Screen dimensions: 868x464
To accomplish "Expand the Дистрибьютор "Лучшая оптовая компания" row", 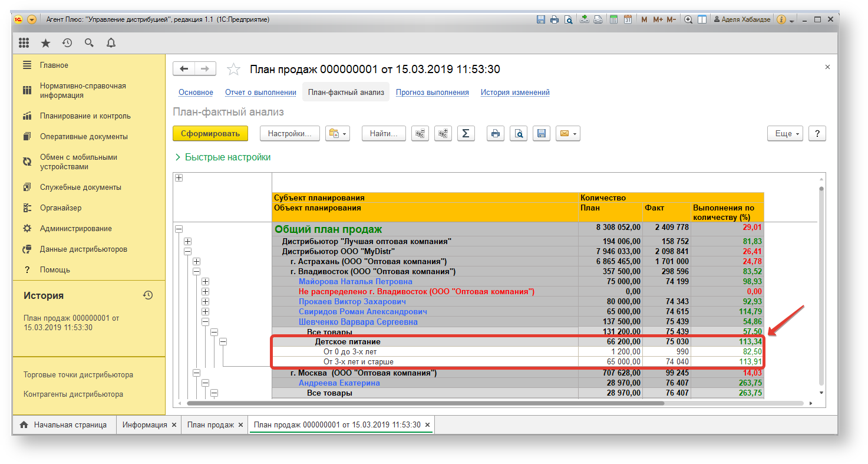I will coord(188,241).
